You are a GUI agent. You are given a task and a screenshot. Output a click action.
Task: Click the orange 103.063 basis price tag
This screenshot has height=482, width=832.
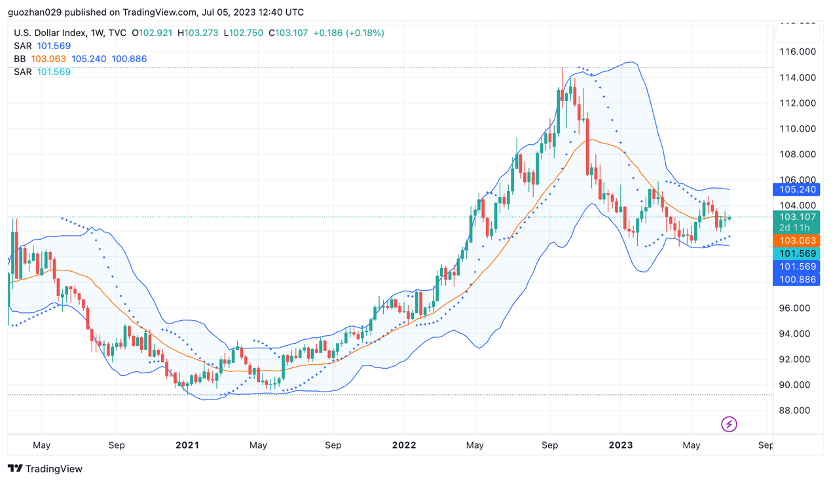pos(796,240)
